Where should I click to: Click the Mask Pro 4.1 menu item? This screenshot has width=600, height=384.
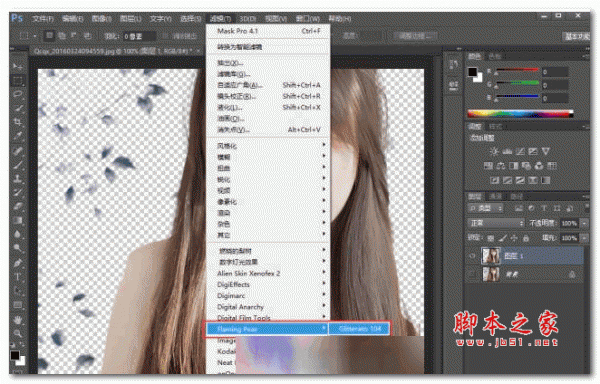(x=269, y=31)
